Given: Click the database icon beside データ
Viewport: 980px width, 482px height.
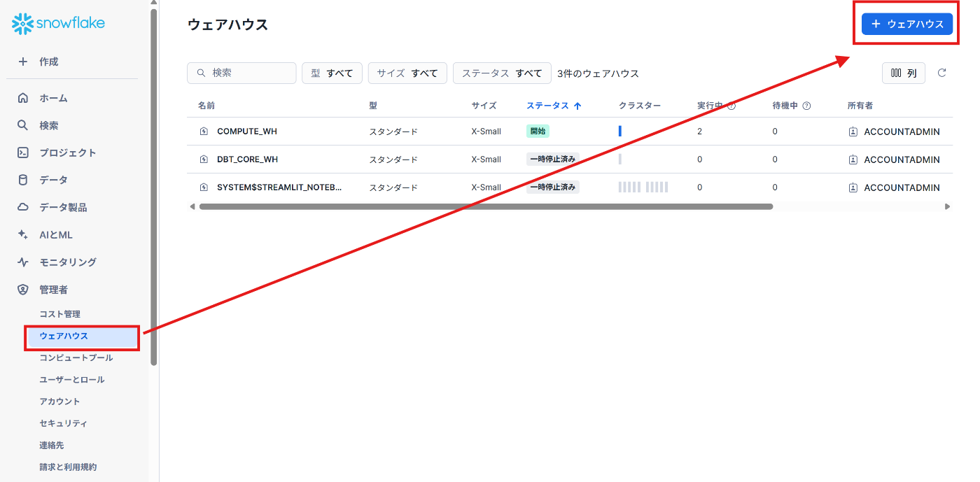Looking at the screenshot, I should tap(23, 180).
